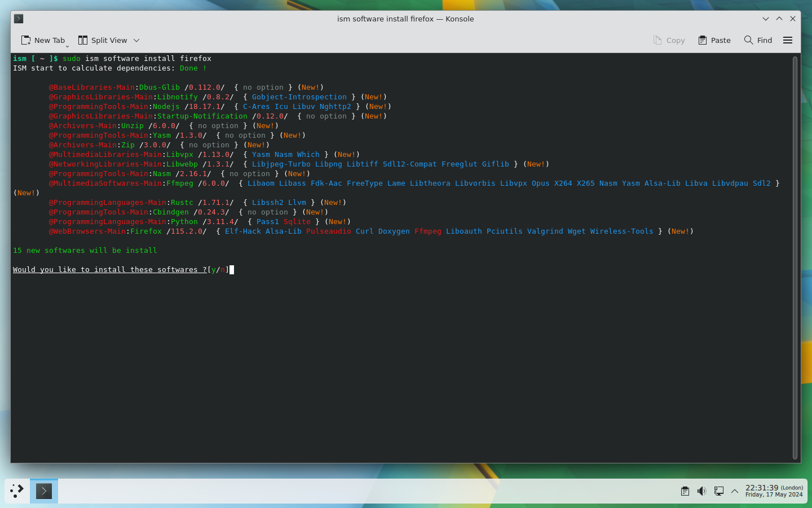The image size is (812, 508).
Task: Click 'Done !' status text
Action: 193,68
